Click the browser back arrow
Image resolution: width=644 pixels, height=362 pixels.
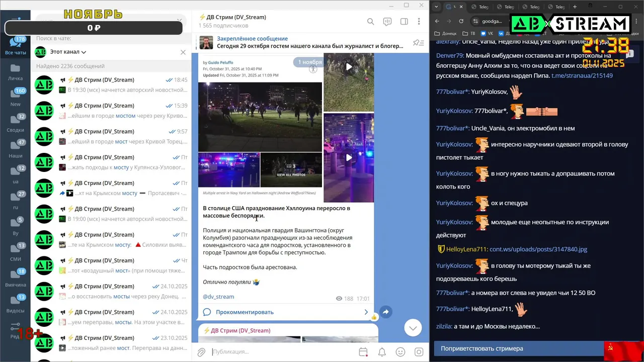437,21
